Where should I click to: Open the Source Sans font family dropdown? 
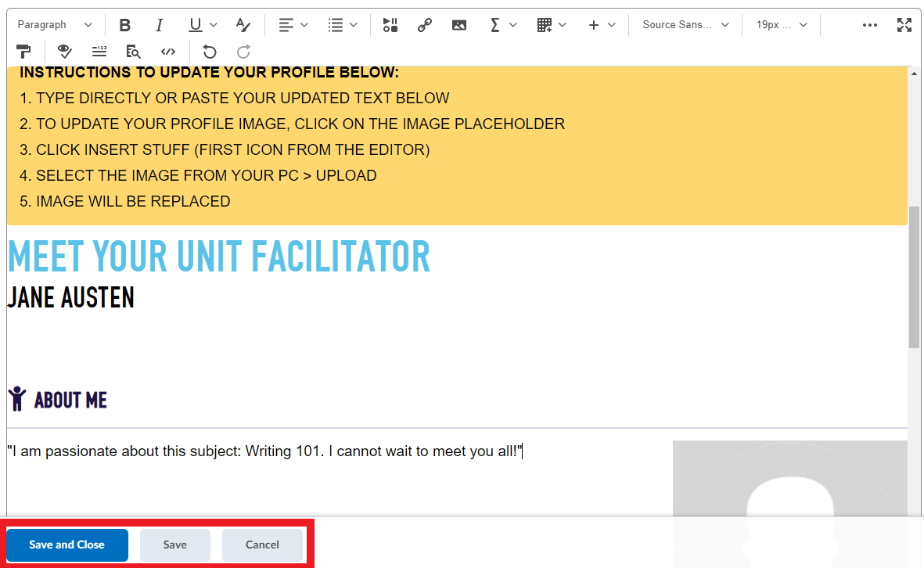coord(685,25)
